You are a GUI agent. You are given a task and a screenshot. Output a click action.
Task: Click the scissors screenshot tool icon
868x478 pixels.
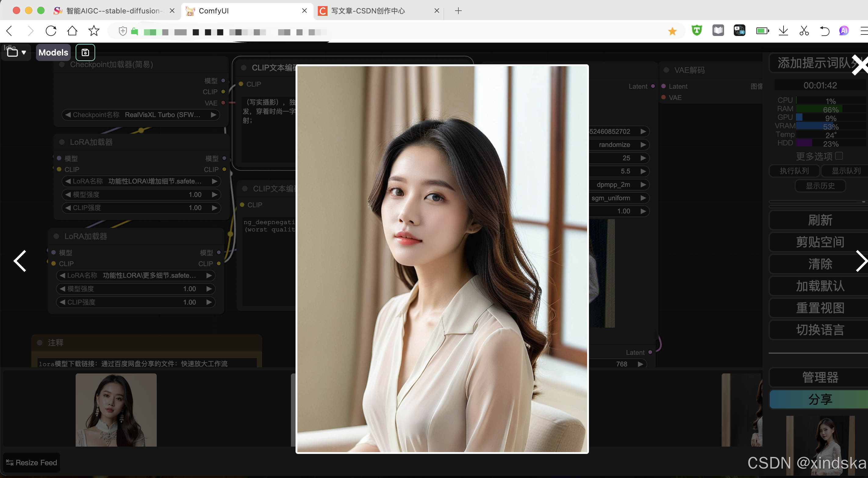pos(804,31)
